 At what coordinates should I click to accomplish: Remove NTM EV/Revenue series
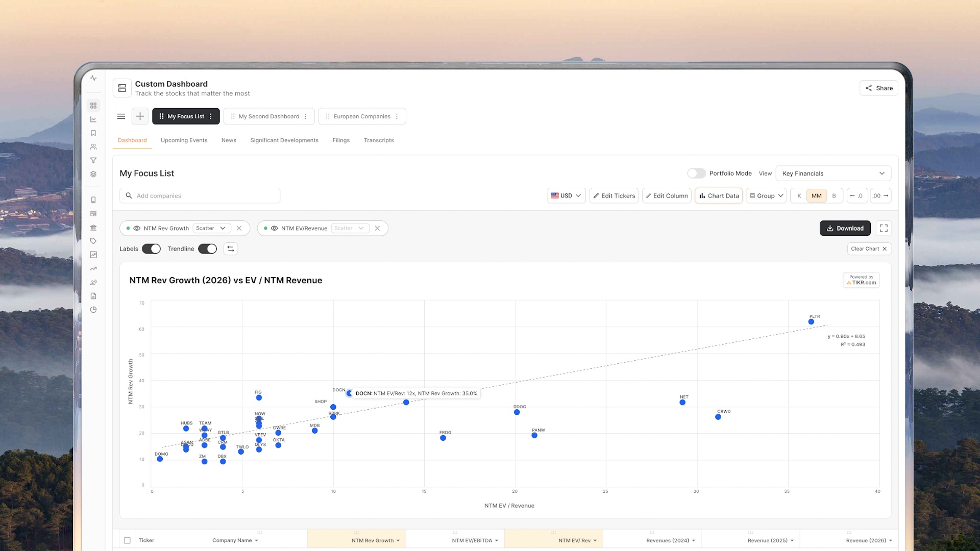pos(377,229)
